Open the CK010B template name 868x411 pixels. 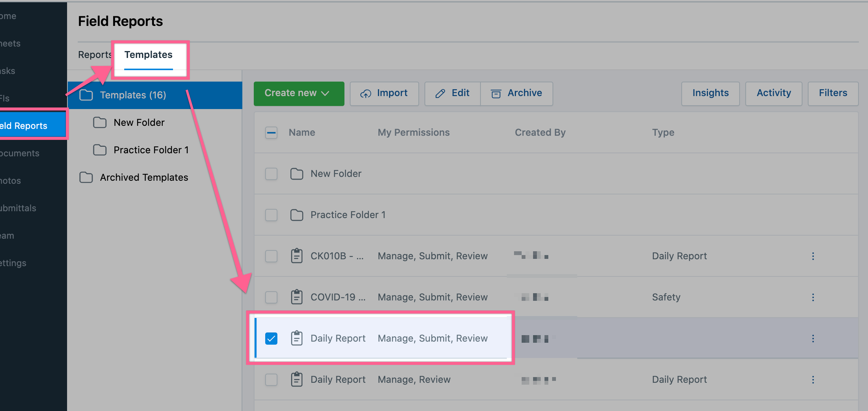pos(337,256)
